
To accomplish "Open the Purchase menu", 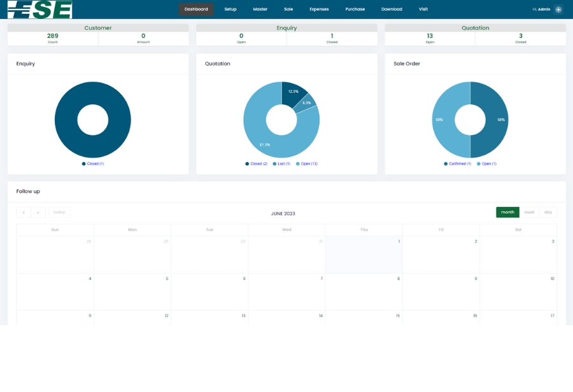I will (x=355, y=9).
